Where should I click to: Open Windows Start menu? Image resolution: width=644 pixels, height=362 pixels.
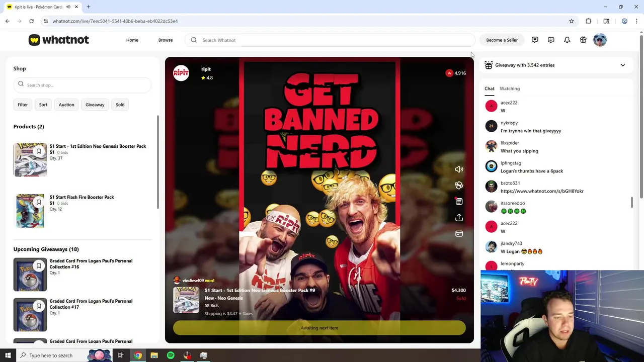(8, 355)
